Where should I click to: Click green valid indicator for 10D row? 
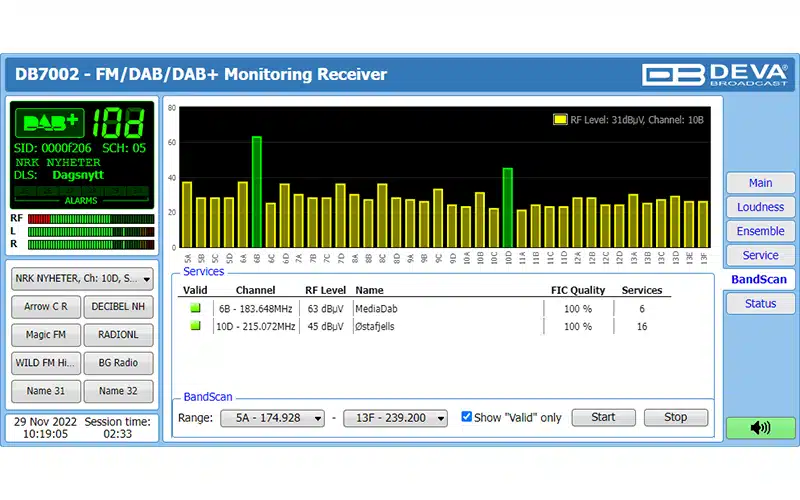(x=195, y=325)
